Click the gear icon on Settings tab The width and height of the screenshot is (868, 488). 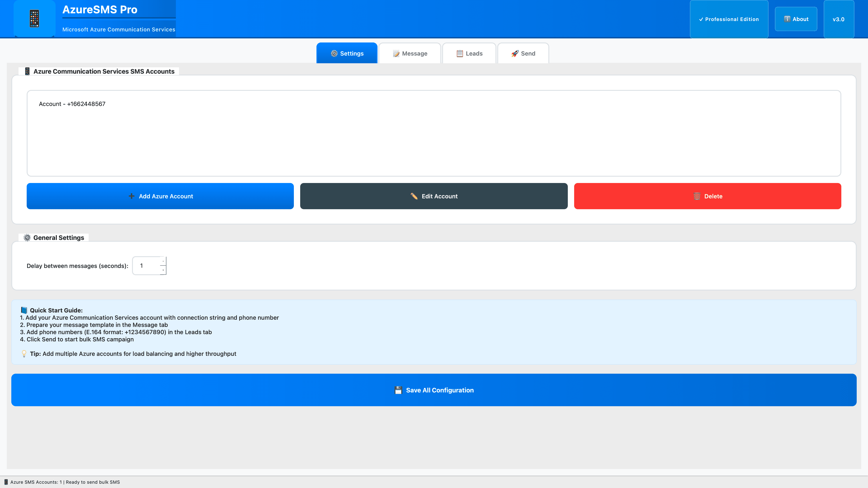pos(334,54)
